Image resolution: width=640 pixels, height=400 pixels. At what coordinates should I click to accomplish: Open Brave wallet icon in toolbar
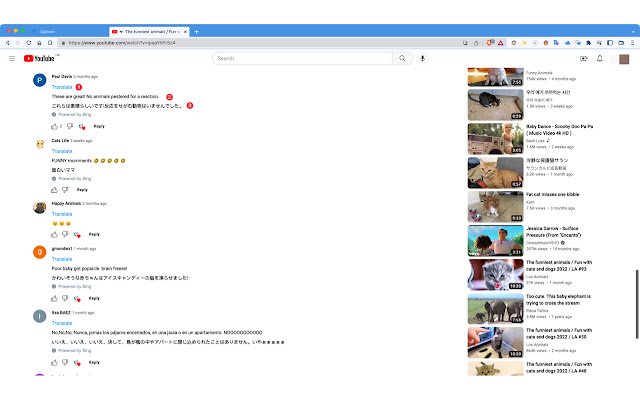click(621, 43)
